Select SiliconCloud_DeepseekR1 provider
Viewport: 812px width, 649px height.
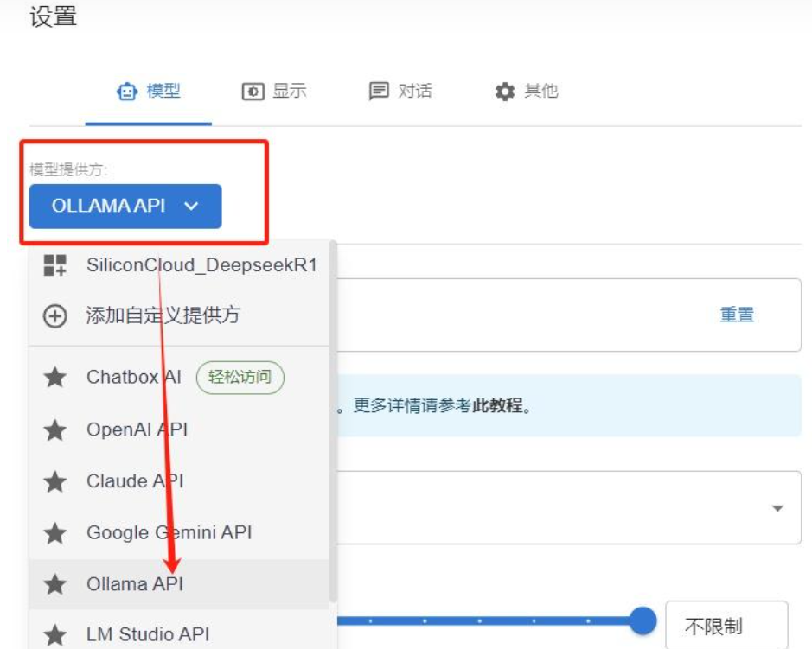click(x=179, y=265)
